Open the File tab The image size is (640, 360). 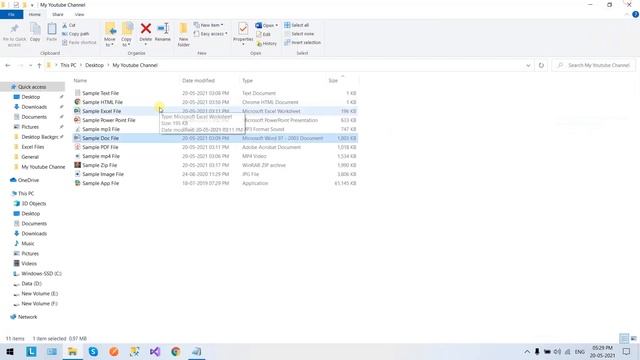(11, 14)
